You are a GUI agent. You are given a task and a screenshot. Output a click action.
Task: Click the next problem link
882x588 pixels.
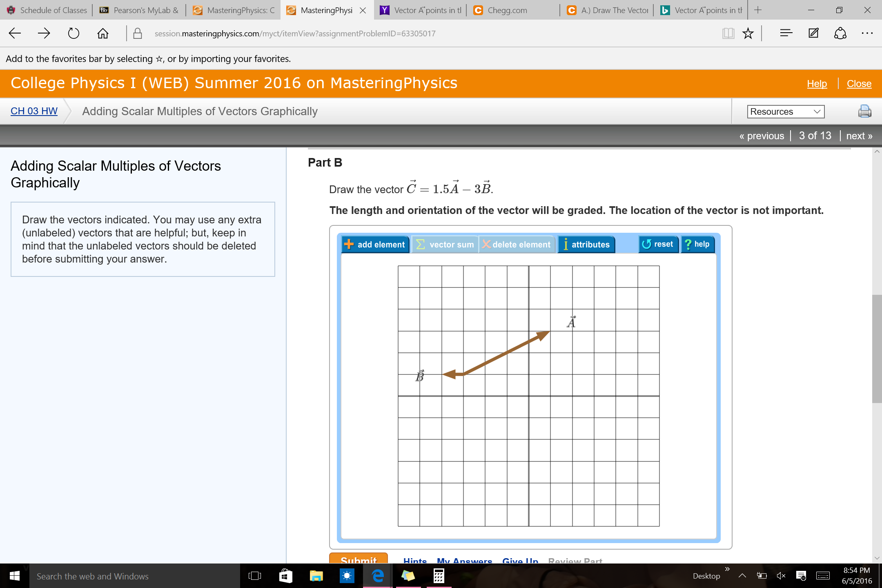coord(858,136)
